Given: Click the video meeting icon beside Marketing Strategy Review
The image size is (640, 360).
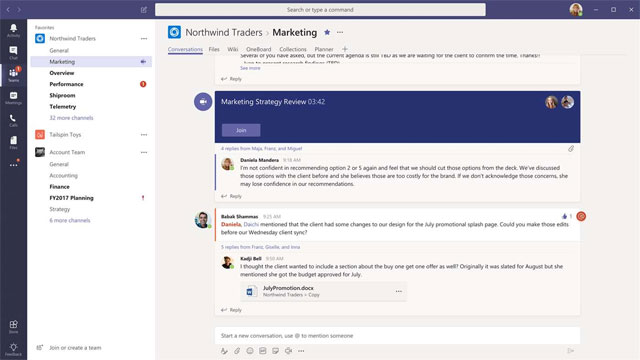Looking at the screenshot, I should (203, 102).
